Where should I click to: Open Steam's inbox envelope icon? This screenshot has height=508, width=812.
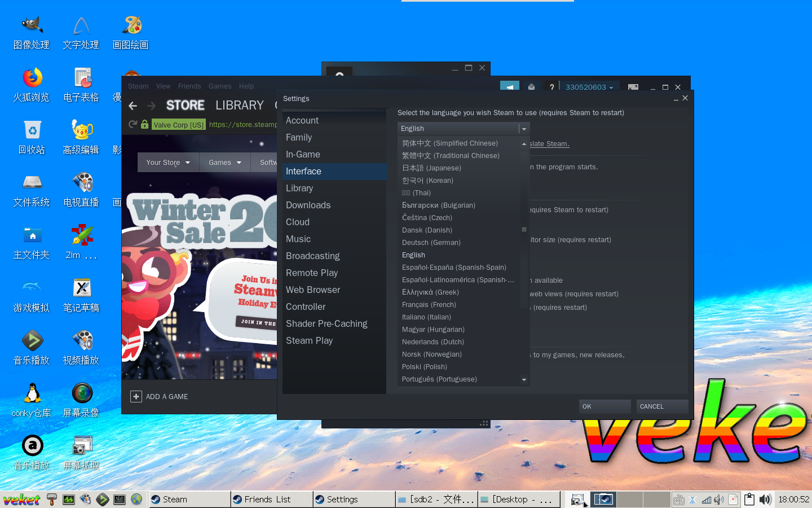pyautogui.click(x=531, y=87)
